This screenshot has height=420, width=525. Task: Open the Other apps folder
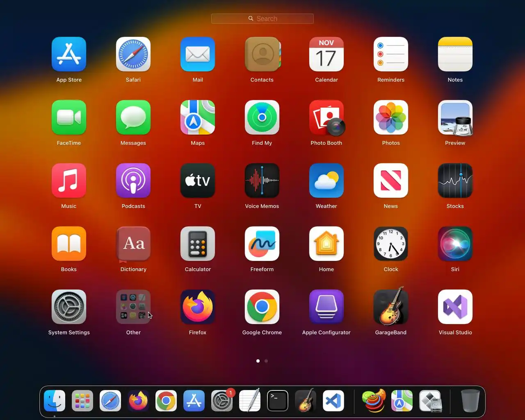[x=133, y=307]
